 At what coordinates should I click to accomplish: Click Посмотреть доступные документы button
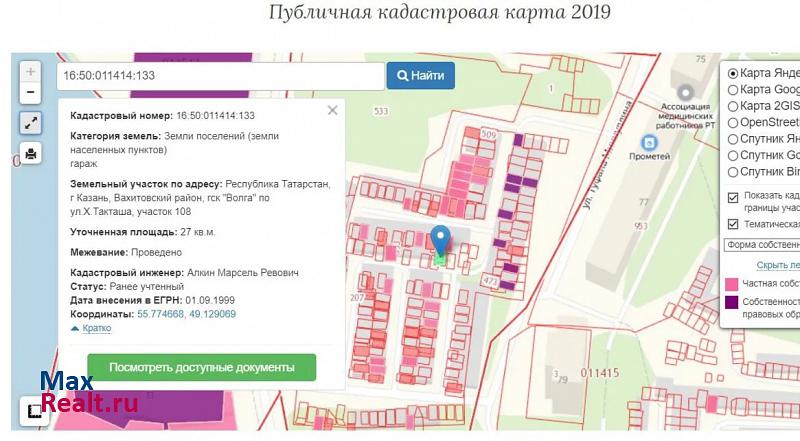pyautogui.click(x=201, y=367)
